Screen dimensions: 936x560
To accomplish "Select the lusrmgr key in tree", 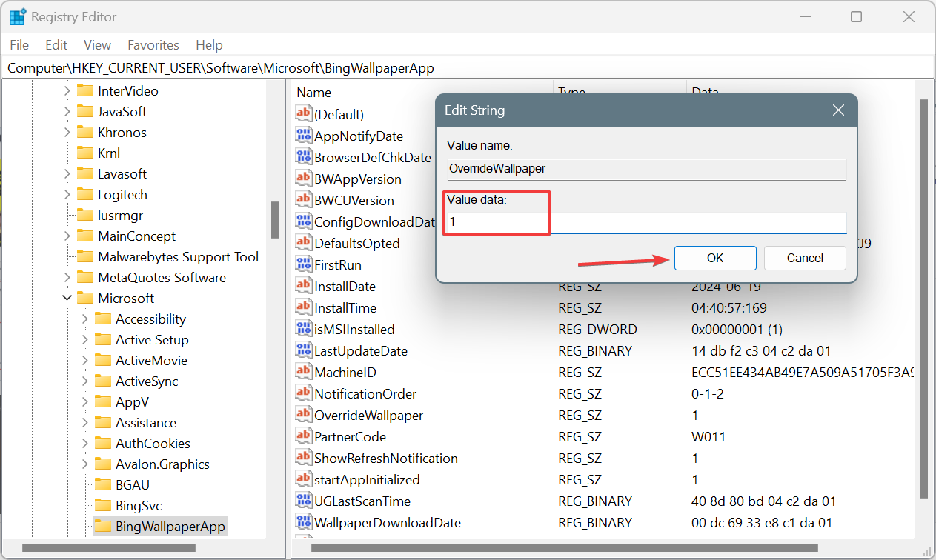I will click(x=120, y=216).
